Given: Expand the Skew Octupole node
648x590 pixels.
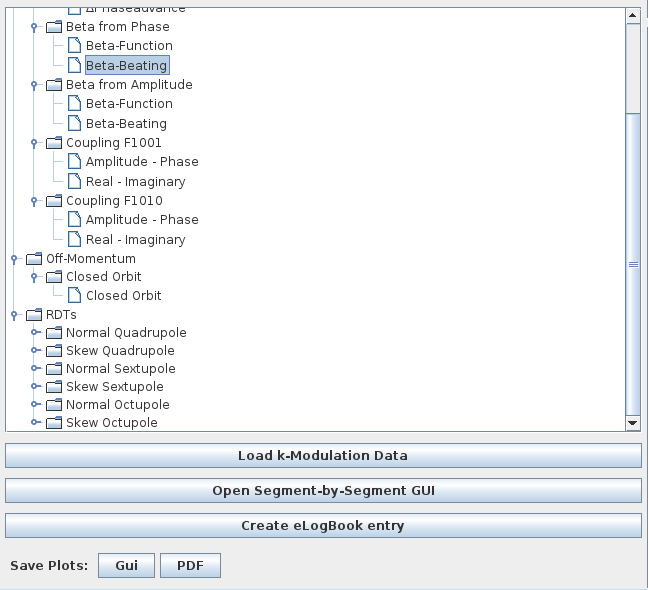Looking at the screenshot, I should pos(36,422).
